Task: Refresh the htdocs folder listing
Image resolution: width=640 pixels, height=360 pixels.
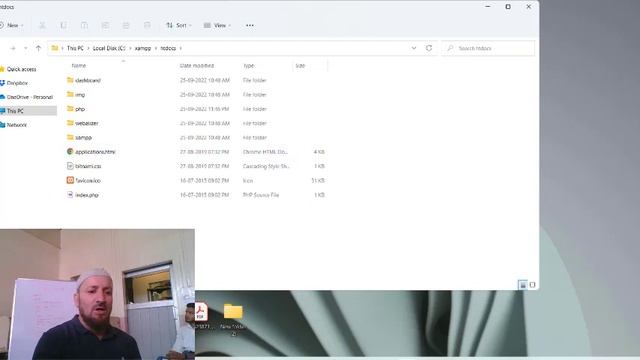Action: [429, 48]
